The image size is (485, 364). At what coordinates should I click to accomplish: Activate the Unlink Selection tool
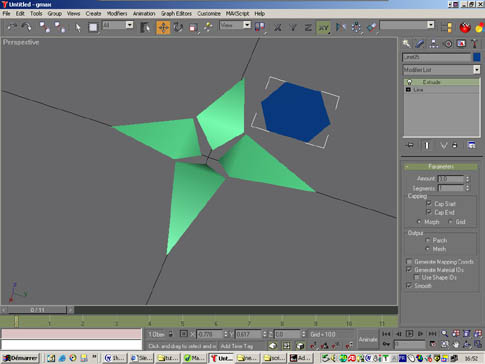pyautogui.click(x=60, y=27)
